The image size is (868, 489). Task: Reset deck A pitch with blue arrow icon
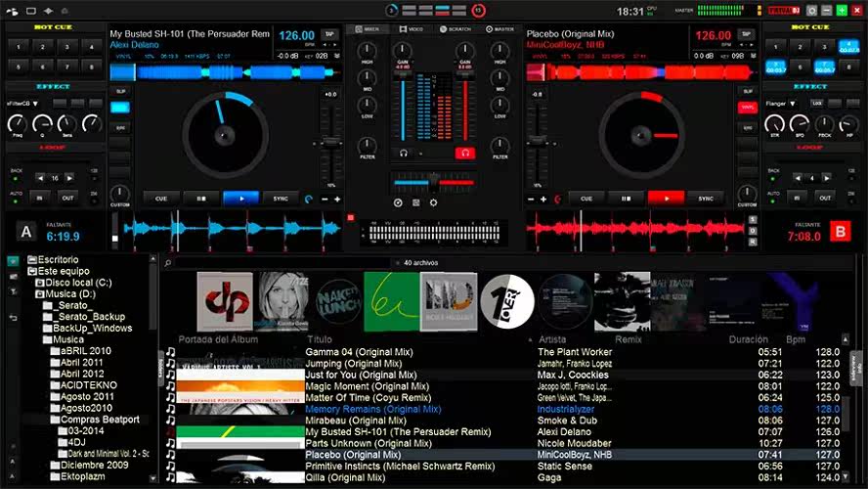tap(309, 199)
